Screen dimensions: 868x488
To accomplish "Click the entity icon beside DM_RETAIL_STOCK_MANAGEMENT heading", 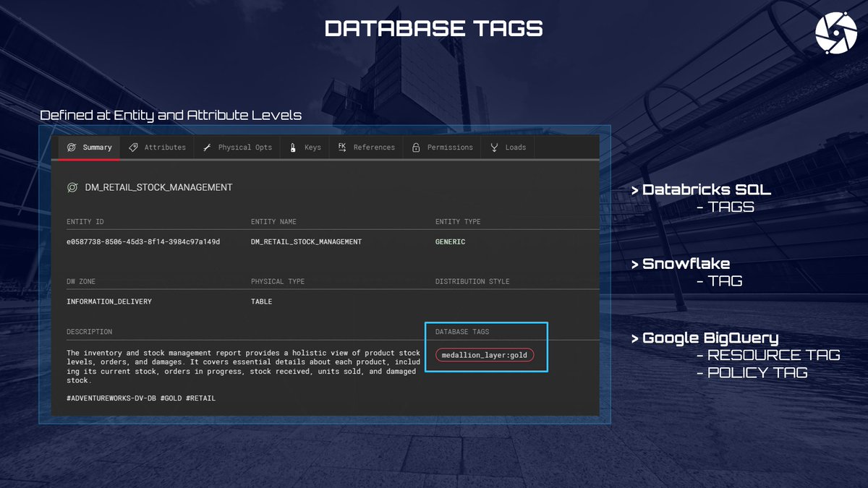I will [x=72, y=187].
